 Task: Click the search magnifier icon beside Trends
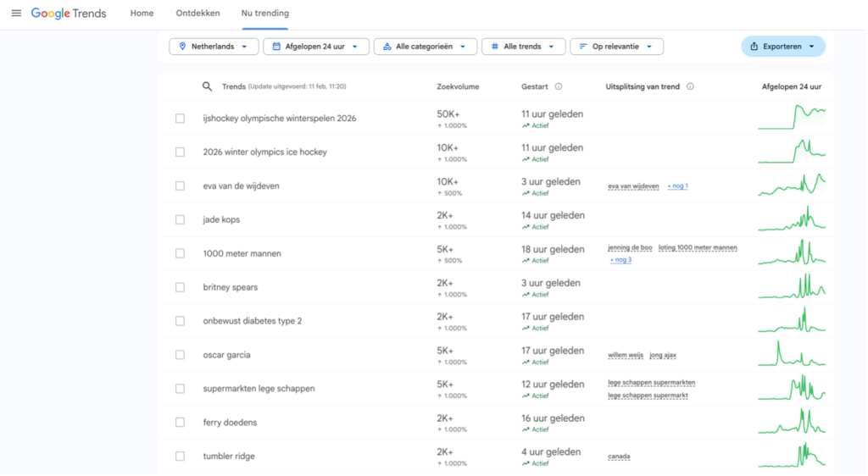[207, 86]
